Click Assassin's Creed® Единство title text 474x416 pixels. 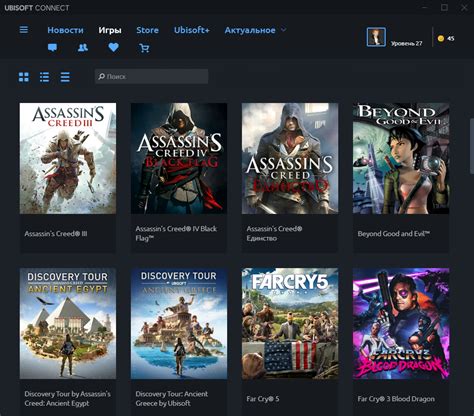coord(274,233)
